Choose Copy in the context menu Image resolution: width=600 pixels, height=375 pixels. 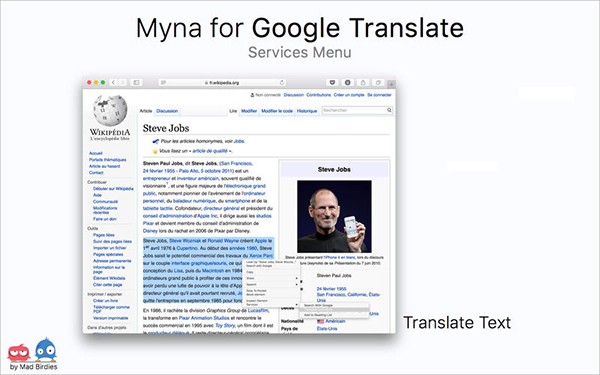point(250,272)
